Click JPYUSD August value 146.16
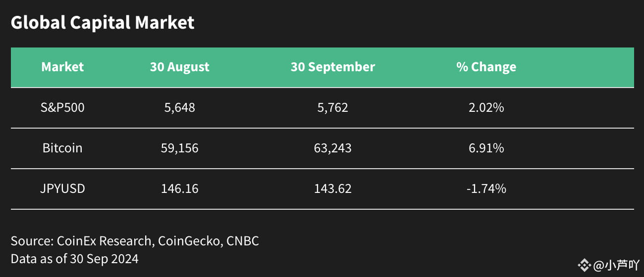The image size is (644, 277). (x=180, y=188)
